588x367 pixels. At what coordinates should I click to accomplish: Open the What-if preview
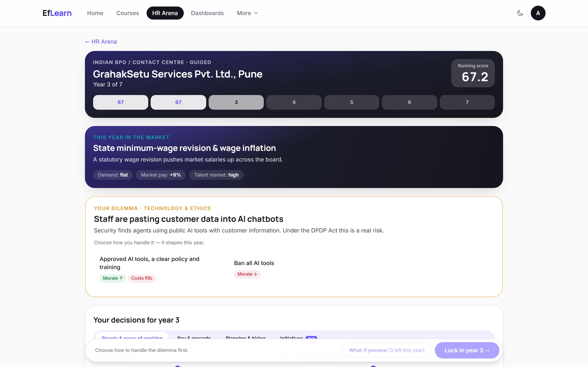click(386, 350)
